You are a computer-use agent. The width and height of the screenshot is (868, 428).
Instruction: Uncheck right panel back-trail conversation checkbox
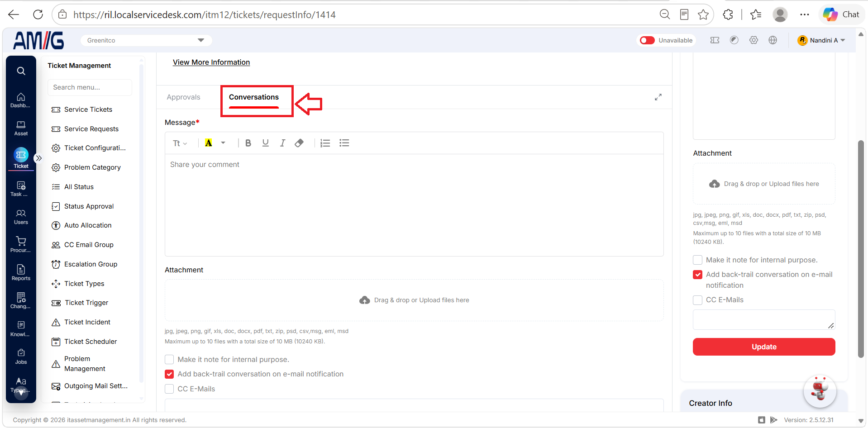click(698, 275)
